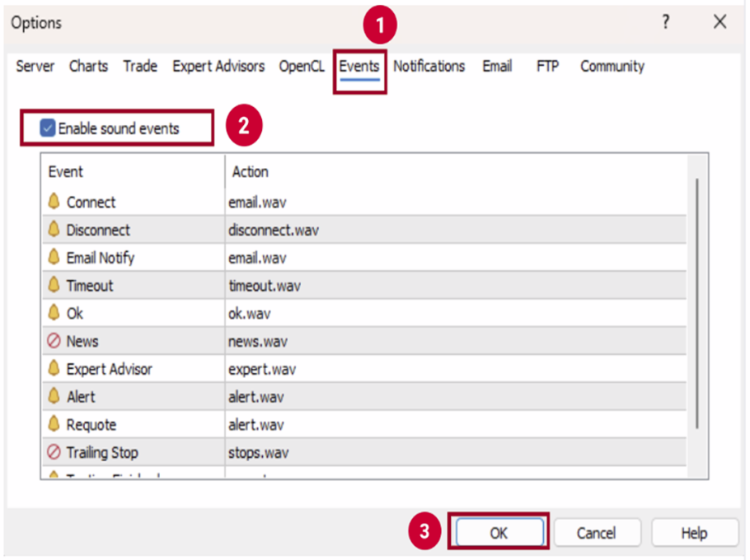Switch to the Notifications tab
Viewport: 750px width, 560px height.
coord(429,67)
